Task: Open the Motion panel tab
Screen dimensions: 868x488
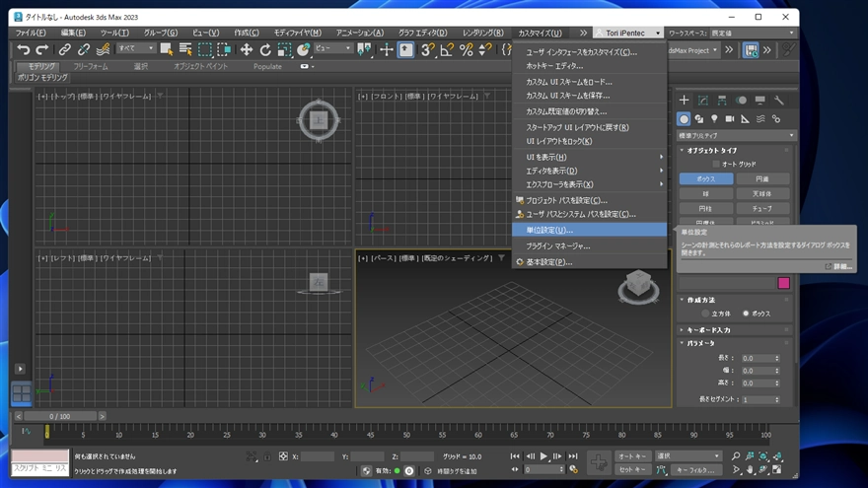Action: point(741,101)
